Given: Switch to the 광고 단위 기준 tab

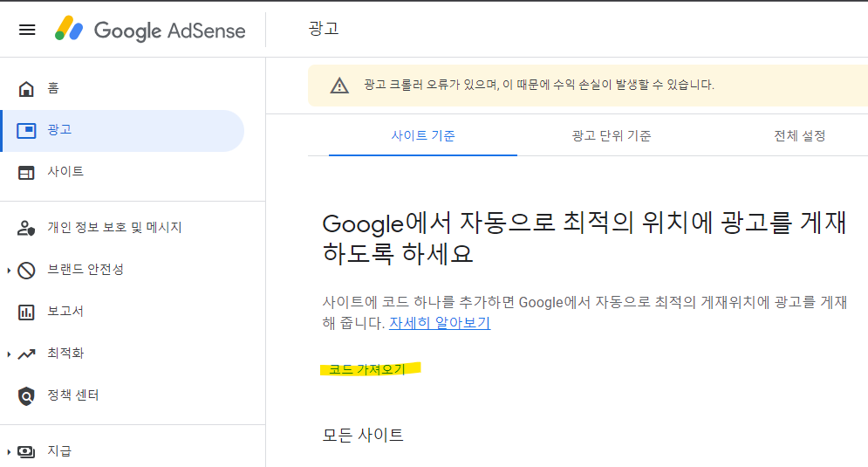Looking at the screenshot, I should tap(612, 135).
